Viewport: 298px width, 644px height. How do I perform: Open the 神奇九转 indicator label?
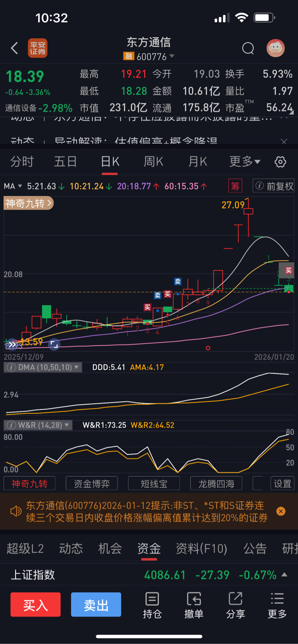(28, 203)
